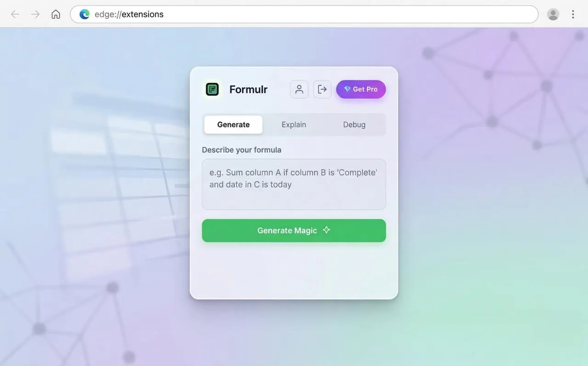
Task: Click the Edge logo in address bar
Action: tap(85, 14)
